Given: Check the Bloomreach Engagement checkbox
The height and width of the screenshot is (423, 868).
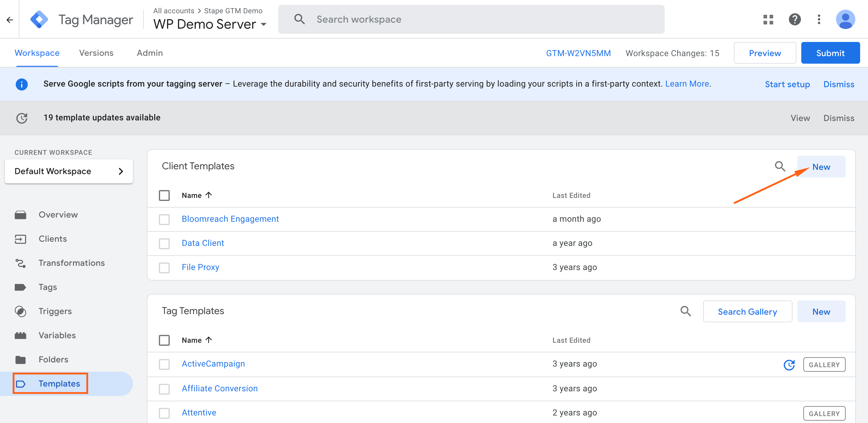Looking at the screenshot, I should (x=164, y=219).
